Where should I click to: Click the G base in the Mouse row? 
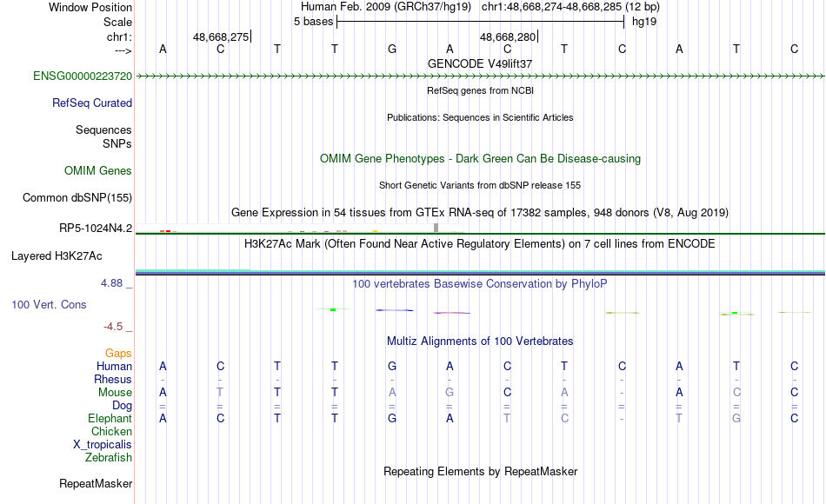click(450, 393)
